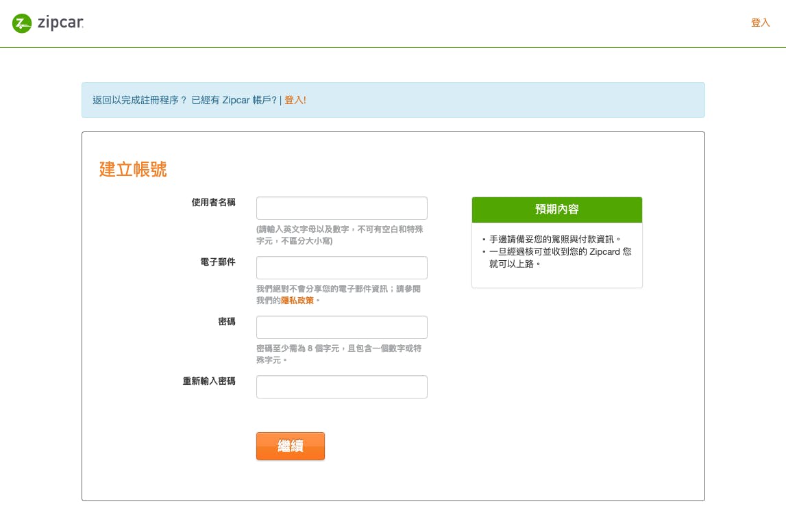The image size is (786, 532).
Task: Select the 密碼 input field
Action: [x=341, y=327]
